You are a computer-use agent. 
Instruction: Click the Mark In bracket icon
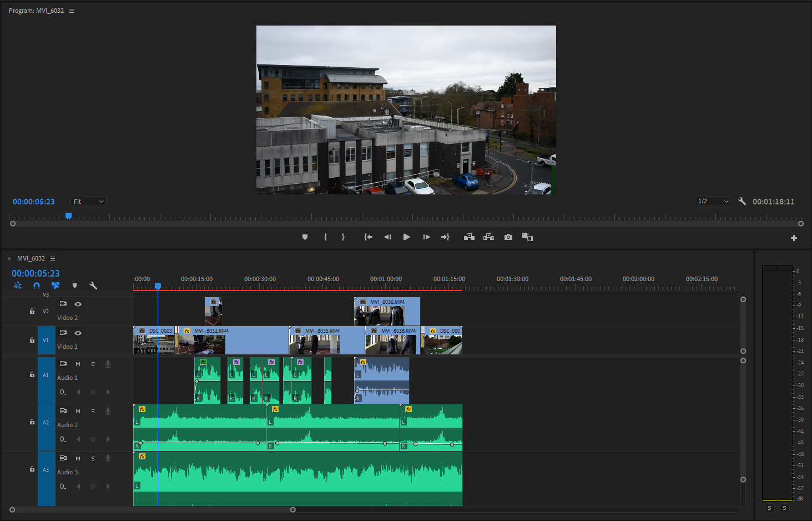pos(325,237)
